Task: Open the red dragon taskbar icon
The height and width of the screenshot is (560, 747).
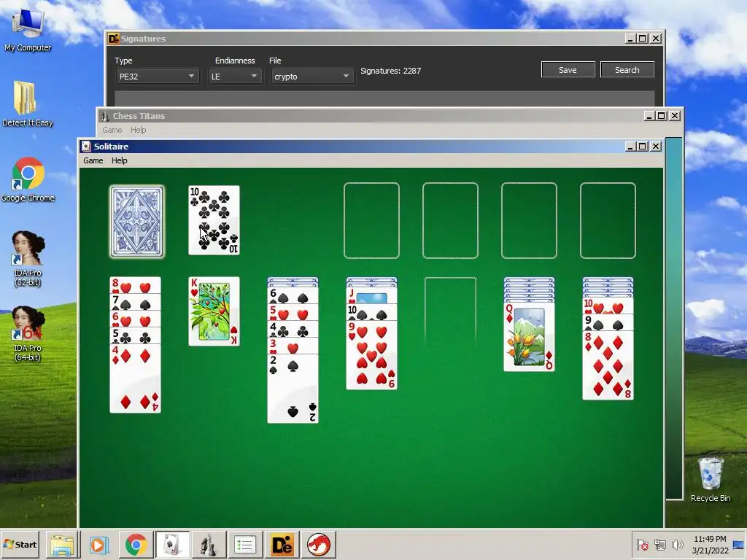Action: coord(318,545)
